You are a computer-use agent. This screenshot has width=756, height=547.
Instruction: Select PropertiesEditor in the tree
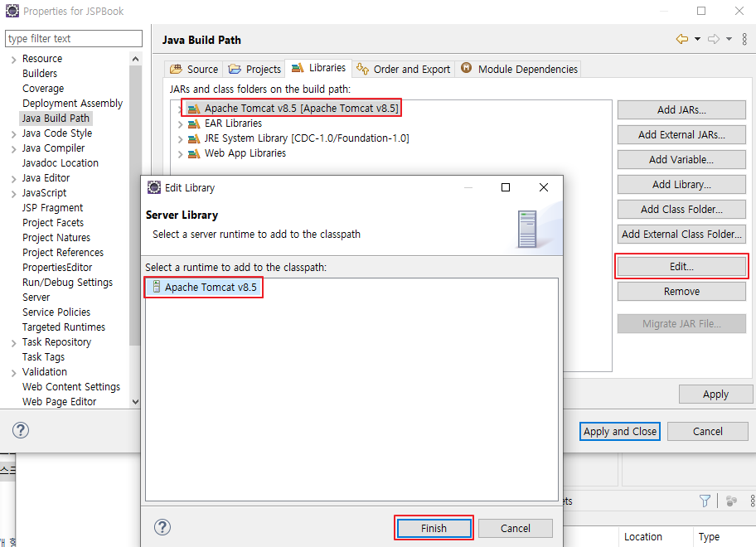click(x=57, y=268)
